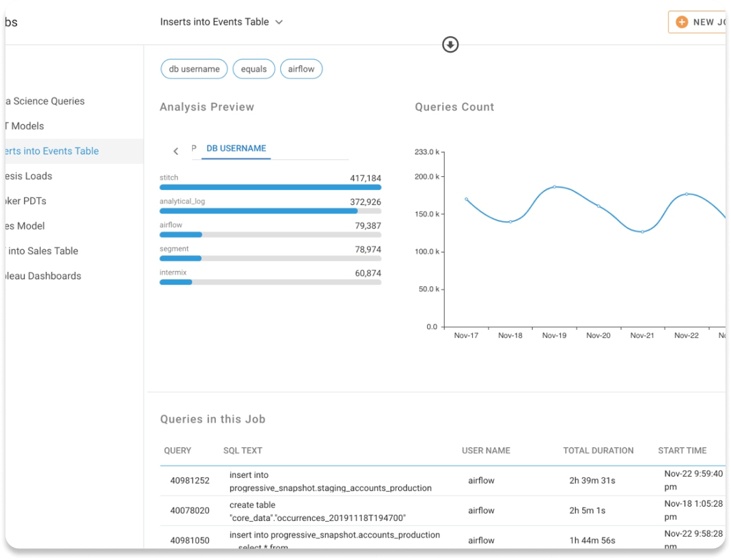Select the DB USERNAME tab
Screen dimensions: 731x560
click(236, 148)
